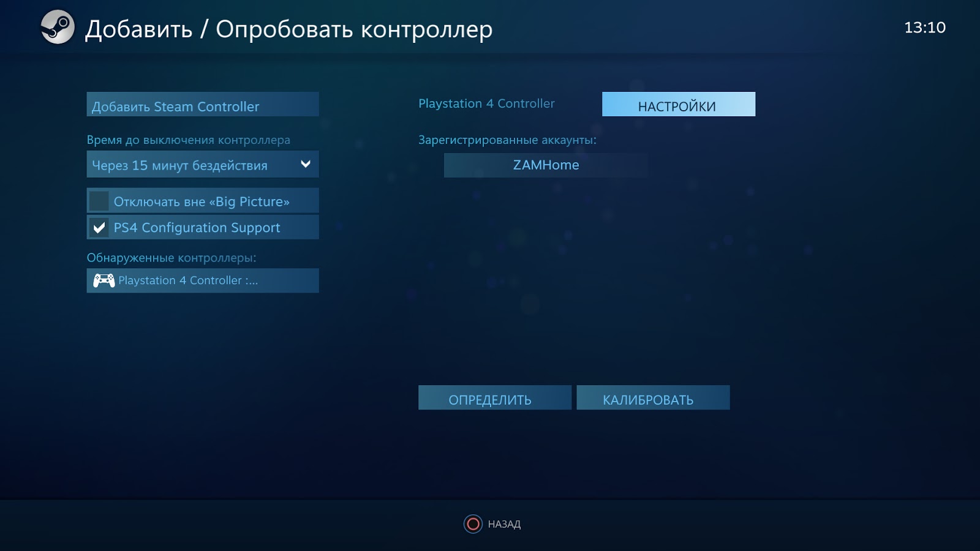
Task: Click «Добавить Steam Controller» button
Action: (x=203, y=105)
